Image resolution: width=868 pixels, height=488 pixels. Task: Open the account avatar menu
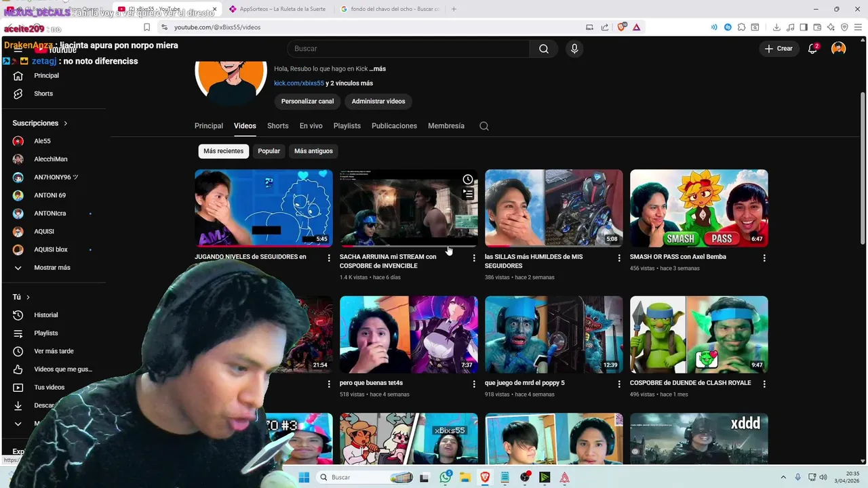pos(839,49)
